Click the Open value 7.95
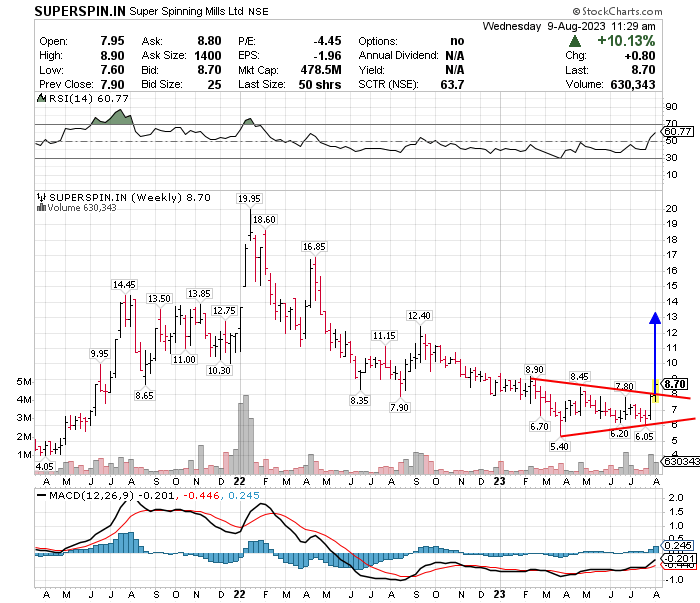Viewport: 700px width, 603px height. coord(112,41)
